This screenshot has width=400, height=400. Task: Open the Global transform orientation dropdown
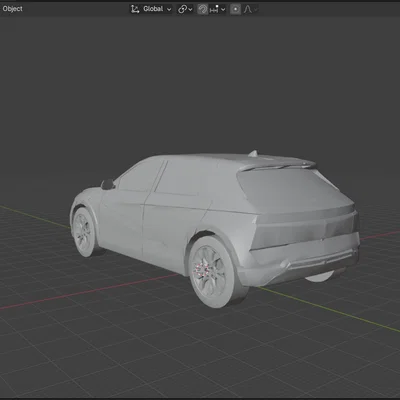coord(151,9)
